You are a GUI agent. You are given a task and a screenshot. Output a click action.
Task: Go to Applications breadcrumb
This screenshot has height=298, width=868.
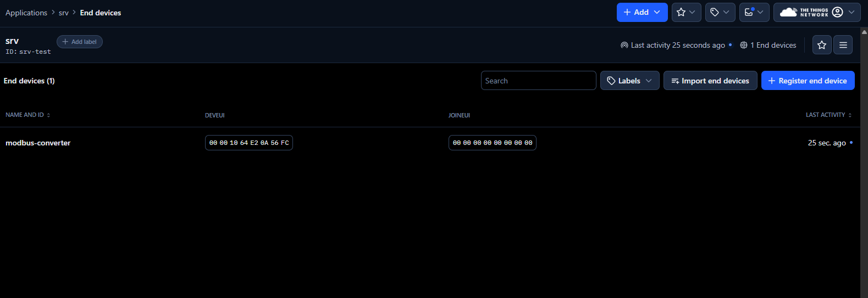pyautogui.click(x=26, y=13)
